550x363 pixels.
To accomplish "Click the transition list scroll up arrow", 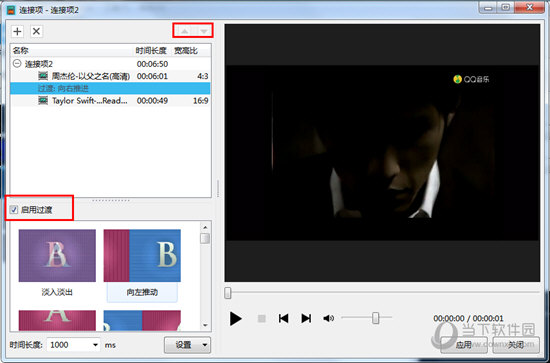I will [x=206, y=227].
